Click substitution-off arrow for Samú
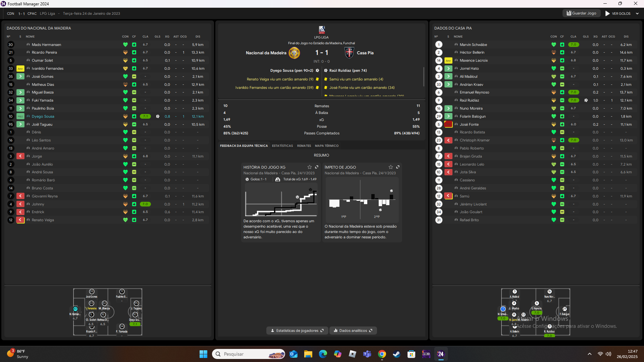This screenshot has width=644, height=362. [x=448, y=196]
